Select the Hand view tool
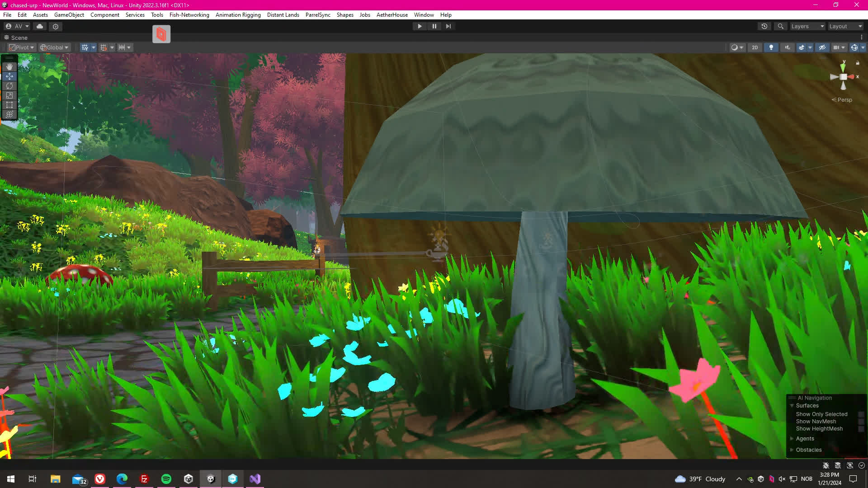The image size is (868, 488). pos(9,67)
